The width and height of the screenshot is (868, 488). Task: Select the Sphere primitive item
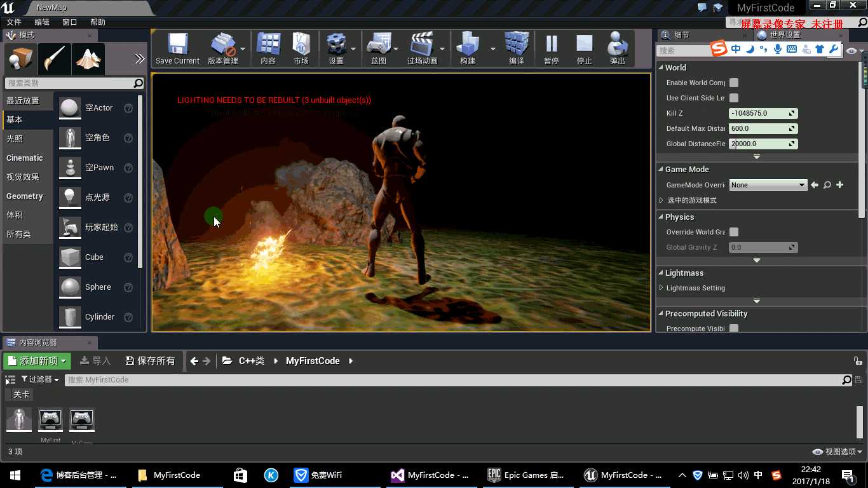tap(97, 287)
